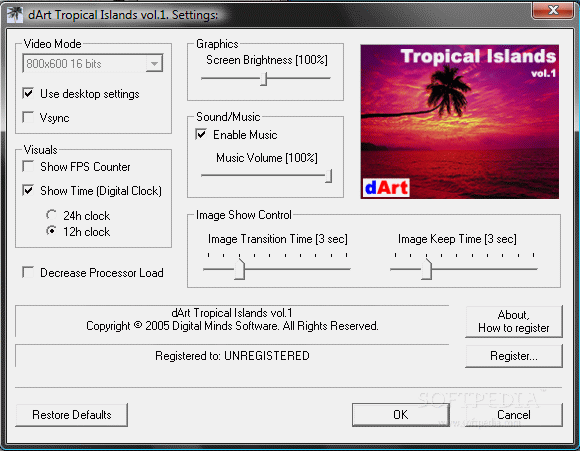Click the Register... button
Screen dimensions: 580x451
point(514,356)
